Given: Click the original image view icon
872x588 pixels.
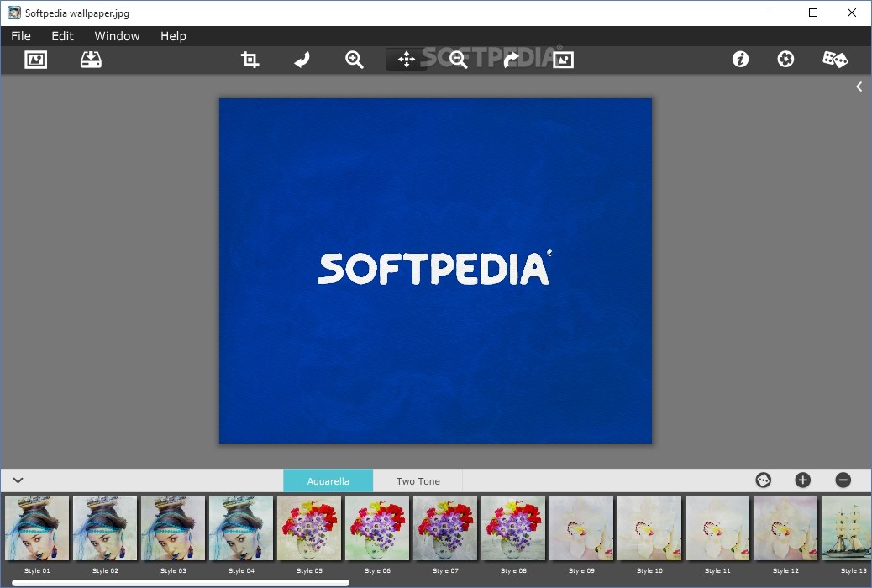Looking at the screenshot, I should click(x=563, y=60).
